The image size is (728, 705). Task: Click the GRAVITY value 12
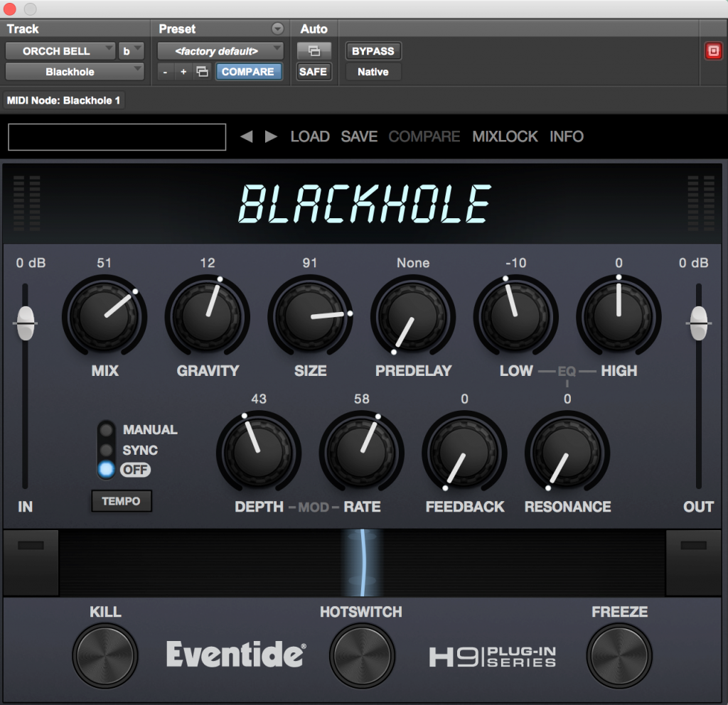208,263
